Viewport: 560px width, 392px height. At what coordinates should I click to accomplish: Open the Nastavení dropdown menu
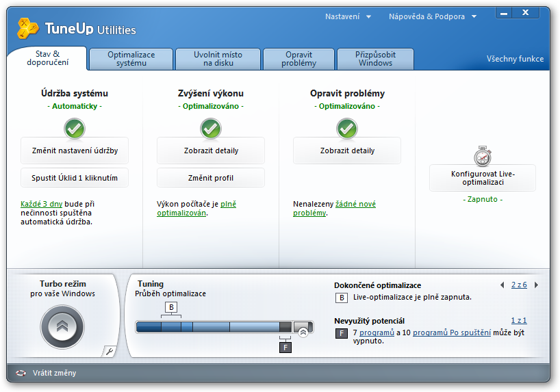click(x=348, y=16)
